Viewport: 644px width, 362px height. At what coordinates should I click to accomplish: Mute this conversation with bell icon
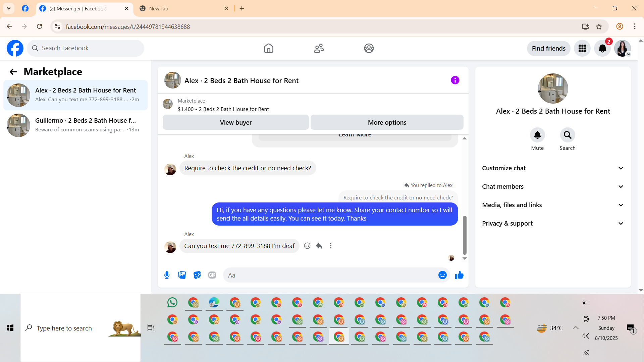pyautogui.click(x=537, y=135)
